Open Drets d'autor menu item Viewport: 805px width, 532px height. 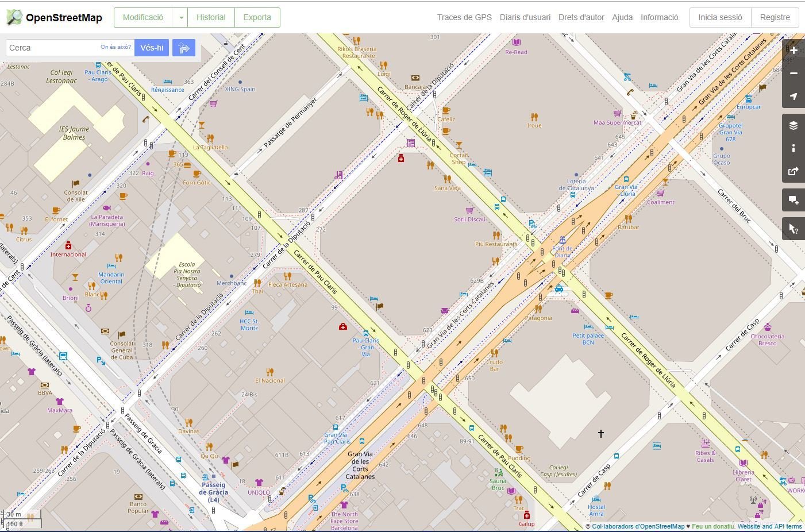click(x=581, y=17)
